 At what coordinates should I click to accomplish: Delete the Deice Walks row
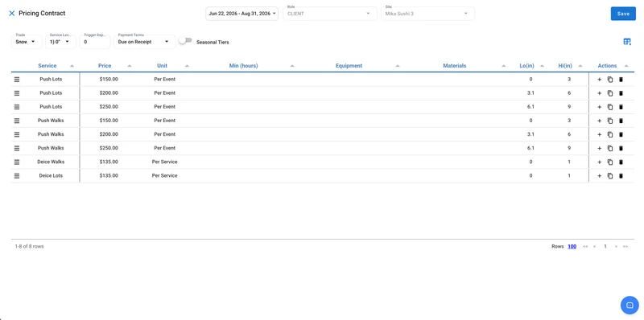coord(621,162)
